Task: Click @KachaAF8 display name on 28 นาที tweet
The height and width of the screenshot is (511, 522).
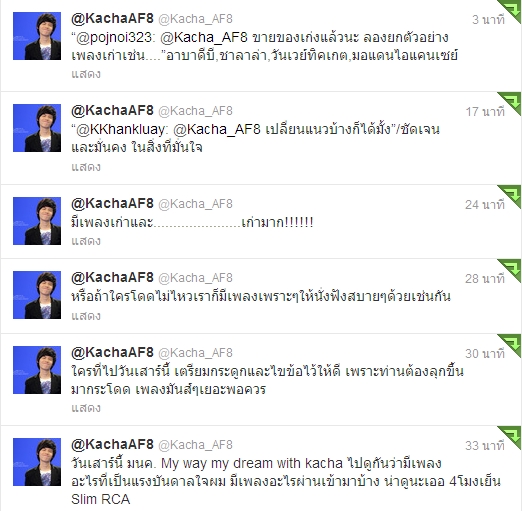Action: (112, 277)
